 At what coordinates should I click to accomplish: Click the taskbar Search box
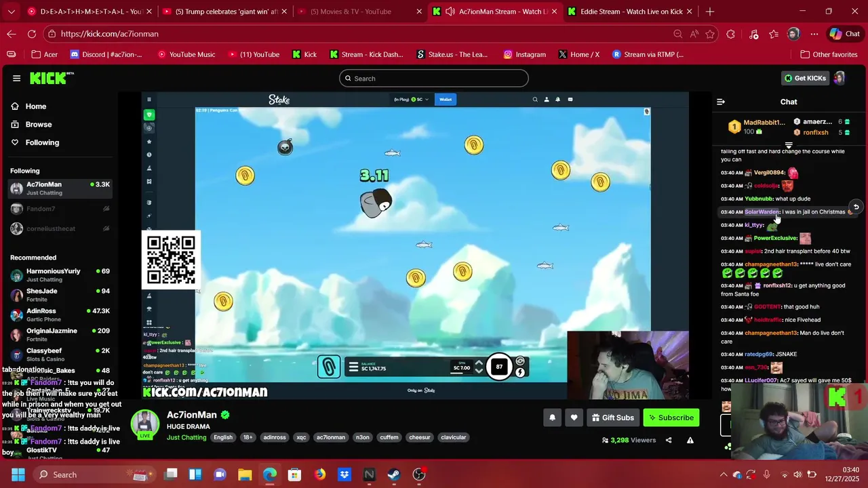(95, 474)
